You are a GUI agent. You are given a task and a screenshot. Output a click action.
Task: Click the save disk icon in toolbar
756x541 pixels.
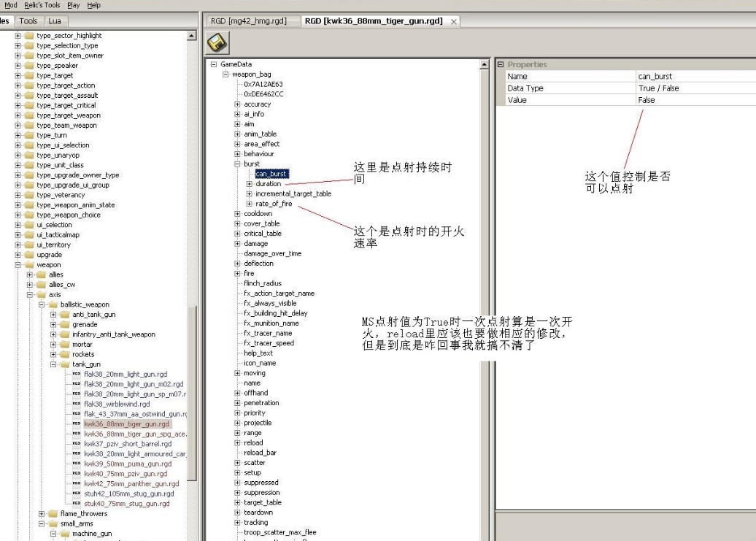(x=216, y=44)
